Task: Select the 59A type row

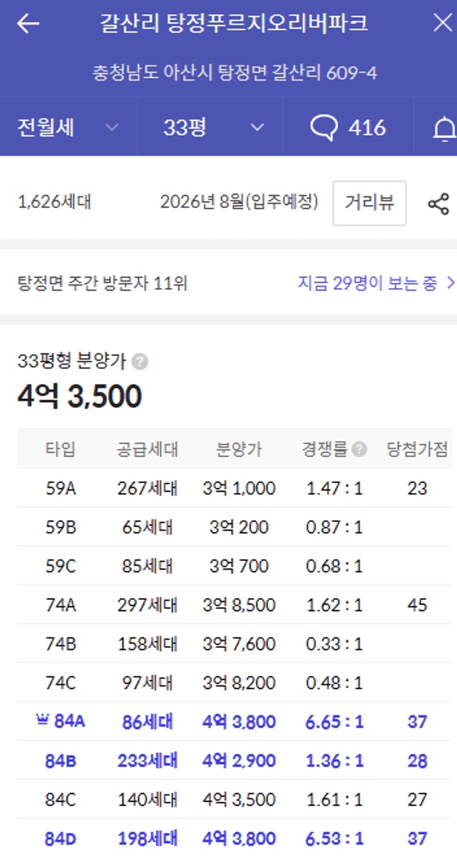Action: pos(234,488)
